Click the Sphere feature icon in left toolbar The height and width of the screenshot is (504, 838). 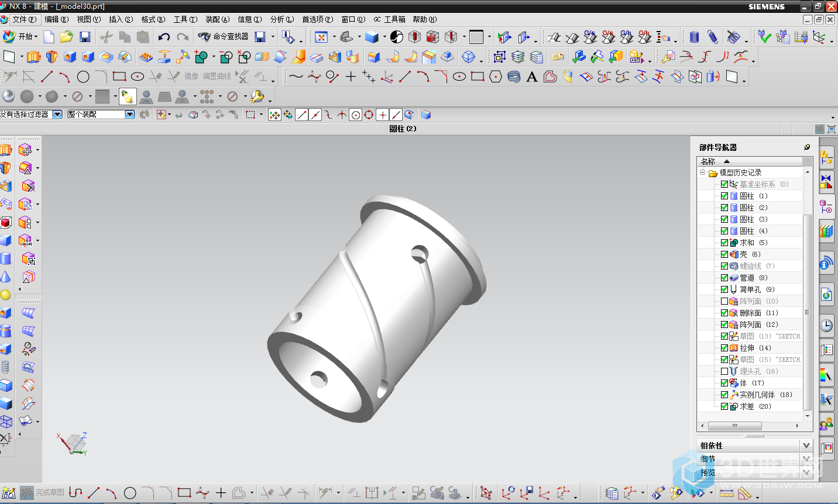5,295
